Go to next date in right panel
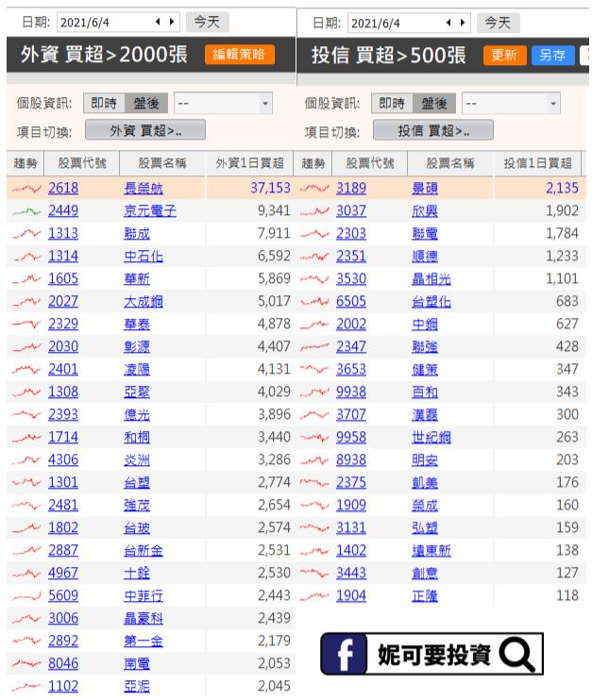Image resolution: width=592 pixels, height=700 pixels. click(x=463, y=23)
